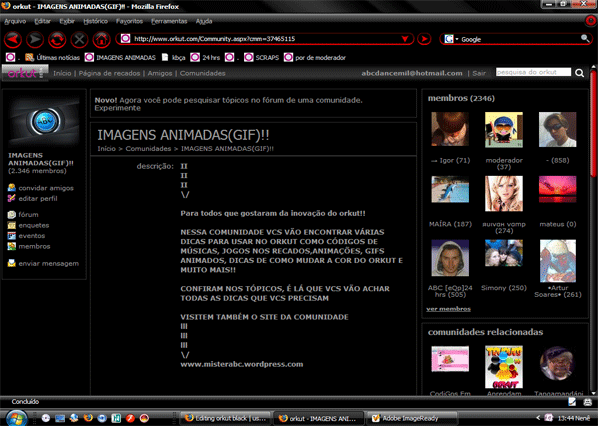598x426 pixels.
Task: Click the community ABC logo image
Action: tap(45, 121)
